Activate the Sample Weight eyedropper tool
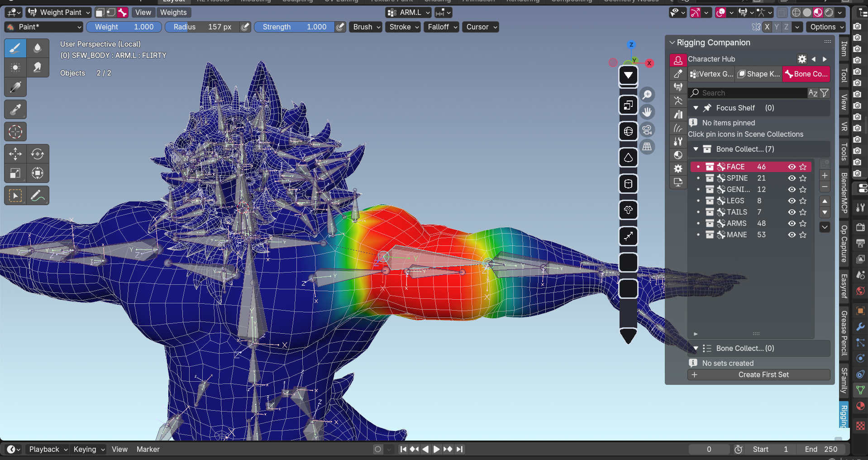This screenshot has width=868, height=460. 15,110
